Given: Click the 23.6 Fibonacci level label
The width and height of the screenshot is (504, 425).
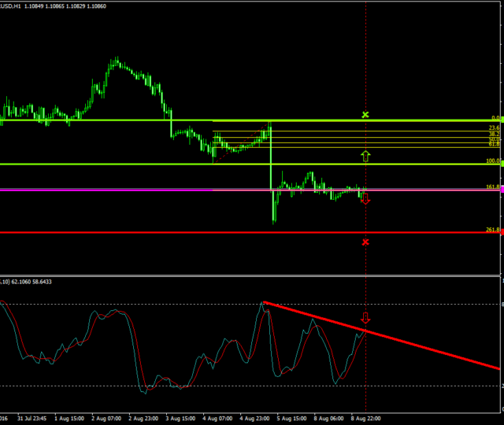Looking at the screenshot, I should 494,128.
